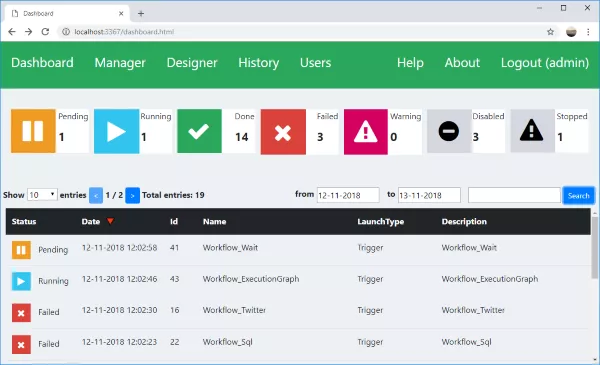Click Failed status icon in Workflow_Twitter row

click(21, 313)
